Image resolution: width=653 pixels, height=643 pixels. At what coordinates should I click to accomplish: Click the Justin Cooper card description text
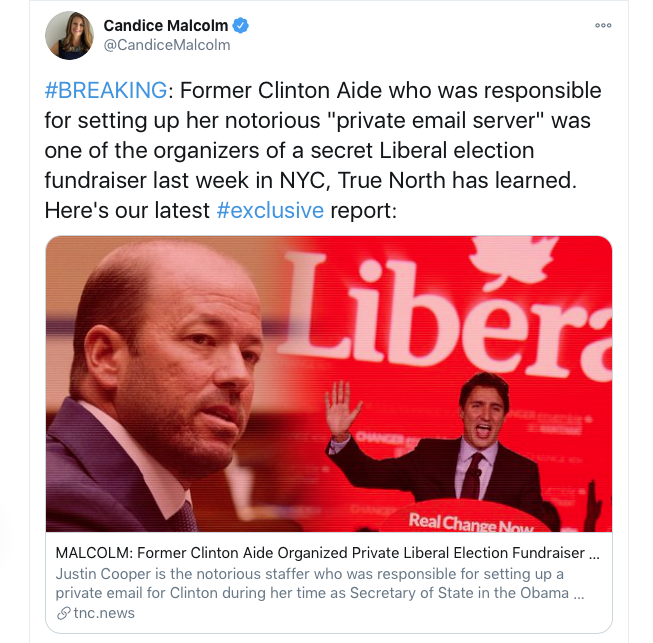pyautogui.click(x=320, y=583)
